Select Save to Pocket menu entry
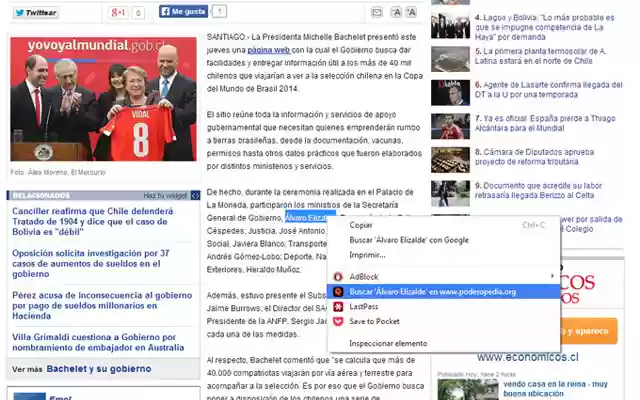 pos(444,321)
